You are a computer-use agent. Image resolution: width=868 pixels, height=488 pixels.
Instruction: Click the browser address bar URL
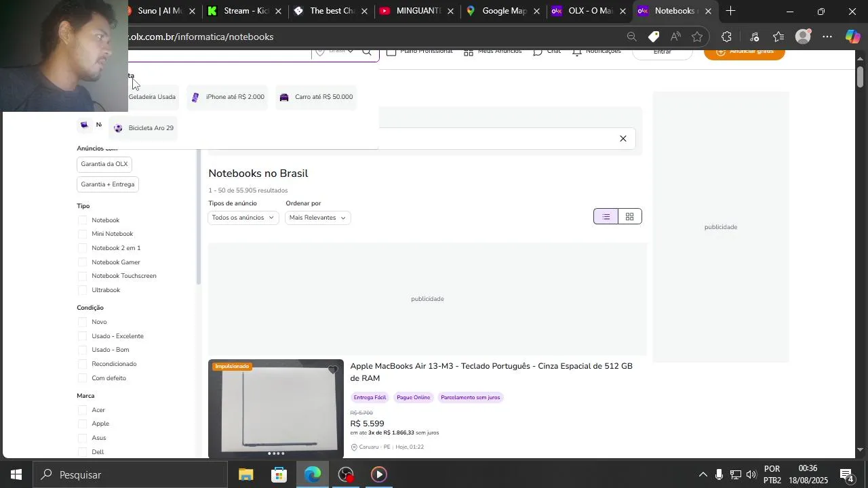[202, 37]
